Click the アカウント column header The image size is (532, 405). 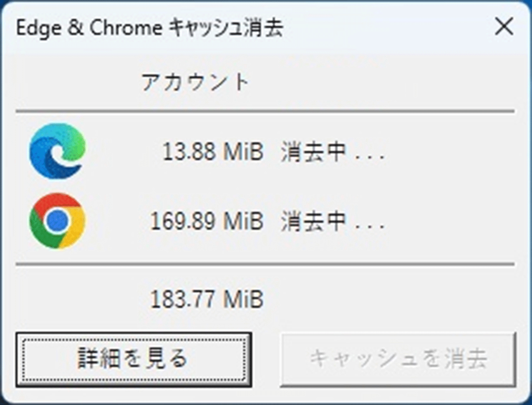click(x=195, y=82)
